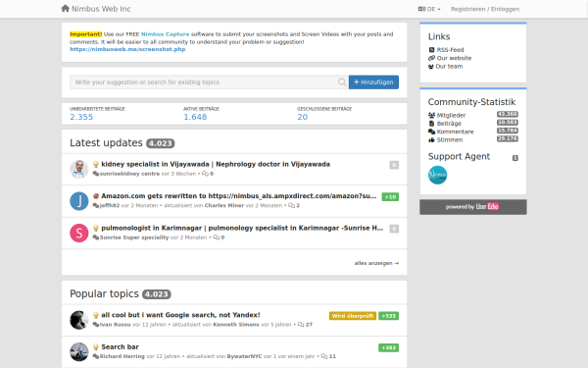This screenshot has width=588, height=368.
Task: Open the Nimbus support agent avatar
Action: (438, 175)
